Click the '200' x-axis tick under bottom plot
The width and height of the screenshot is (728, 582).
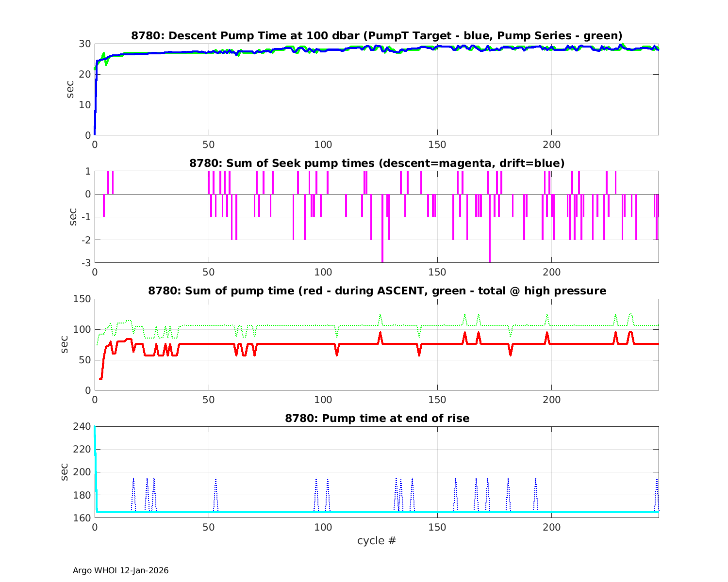click(x=551, y=527)
